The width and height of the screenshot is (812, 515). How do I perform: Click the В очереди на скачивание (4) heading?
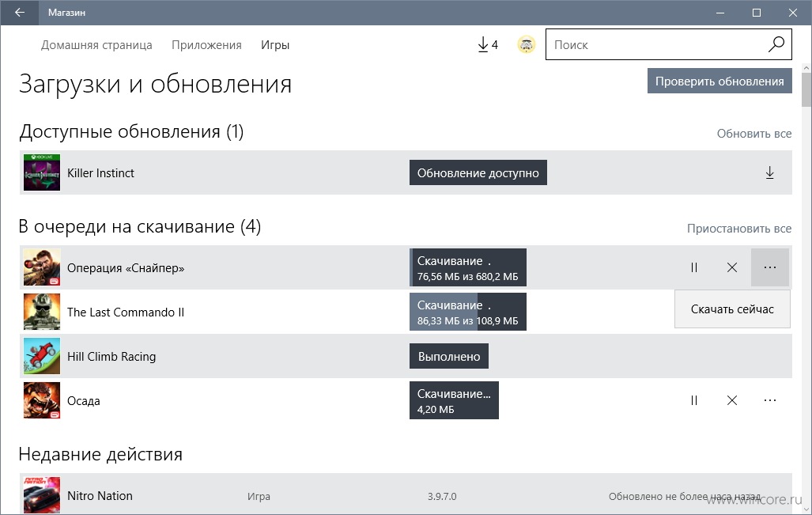coord(140,226)
